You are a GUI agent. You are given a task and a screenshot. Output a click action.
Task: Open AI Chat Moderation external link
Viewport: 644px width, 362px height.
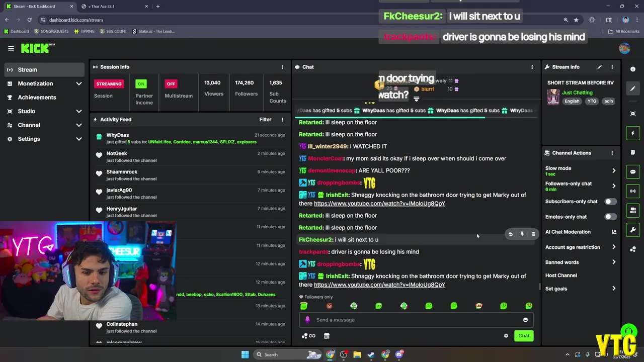coord(614,232)
